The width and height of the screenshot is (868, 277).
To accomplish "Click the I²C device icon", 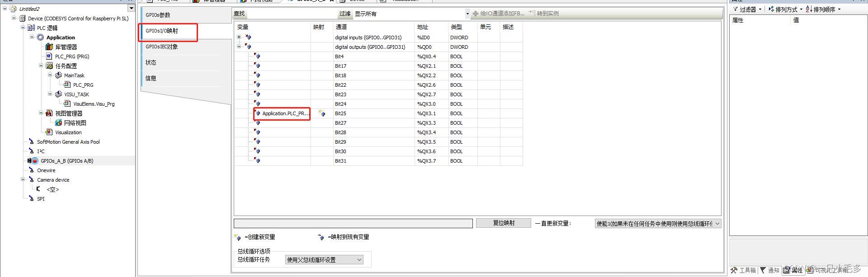I will [x=31, y=151].
